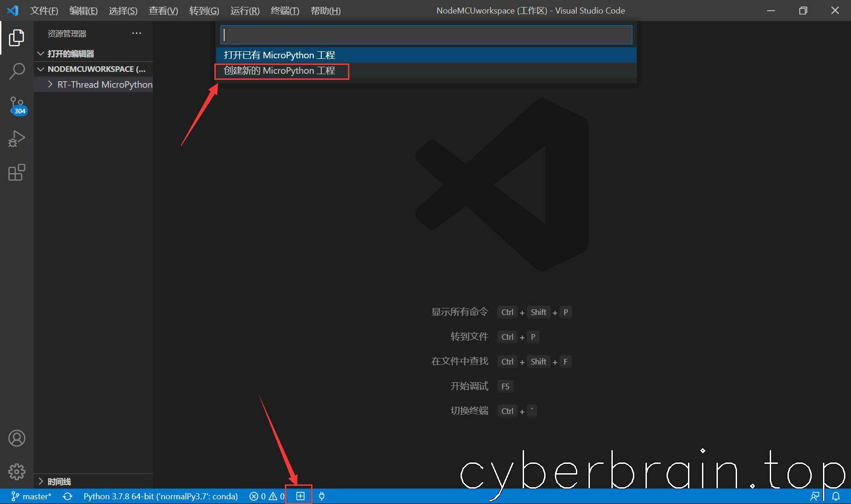Screen dimensions: 851x504
Task: Choose 打开已有 MicroPython 工程 option
Action: point(426,55)
